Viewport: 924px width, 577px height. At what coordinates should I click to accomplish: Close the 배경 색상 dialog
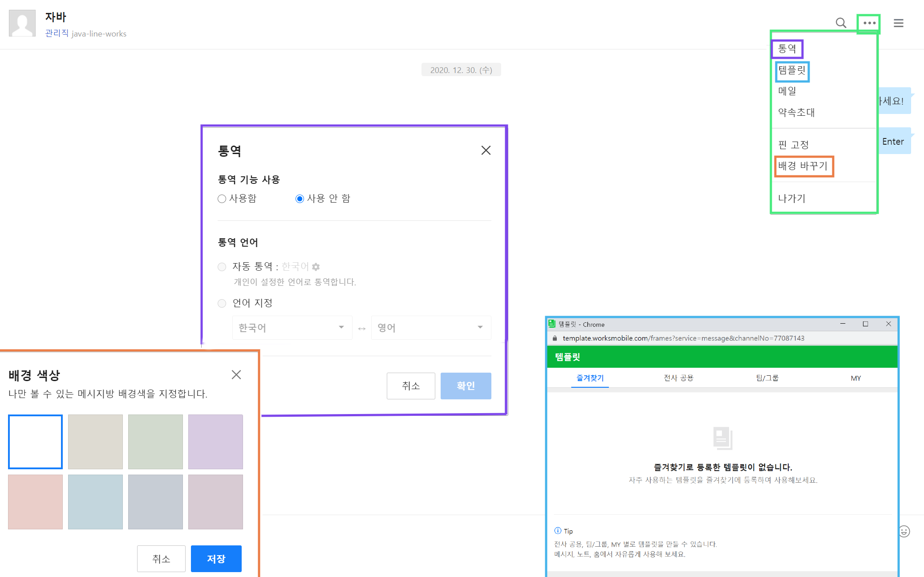click(236, 375)
